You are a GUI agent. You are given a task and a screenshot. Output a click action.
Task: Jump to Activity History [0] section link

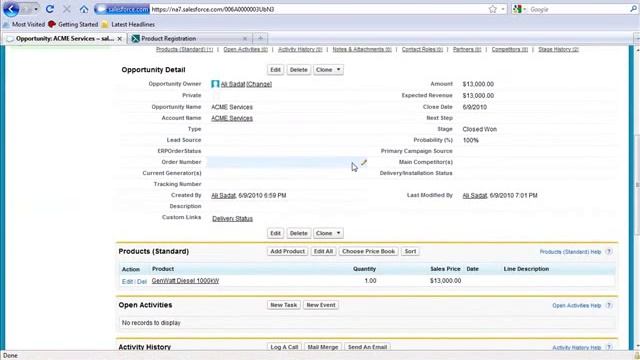(x=300, y=49)
